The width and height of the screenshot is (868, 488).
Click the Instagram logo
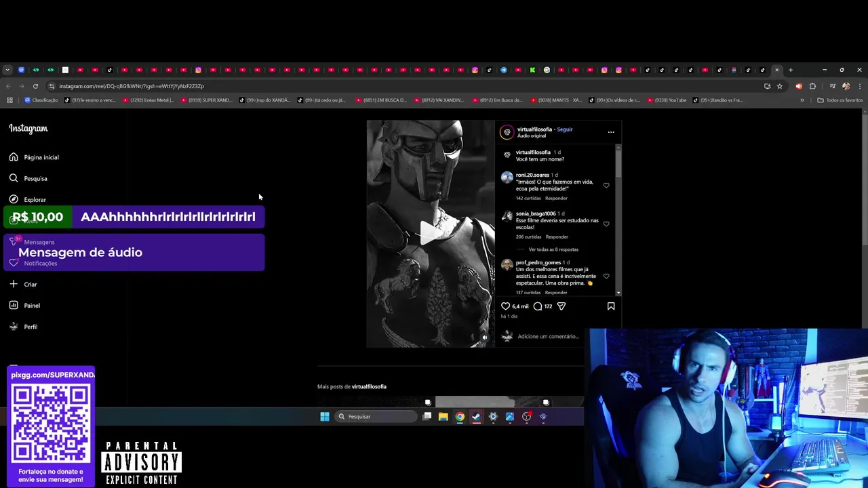tap(28, 128)
